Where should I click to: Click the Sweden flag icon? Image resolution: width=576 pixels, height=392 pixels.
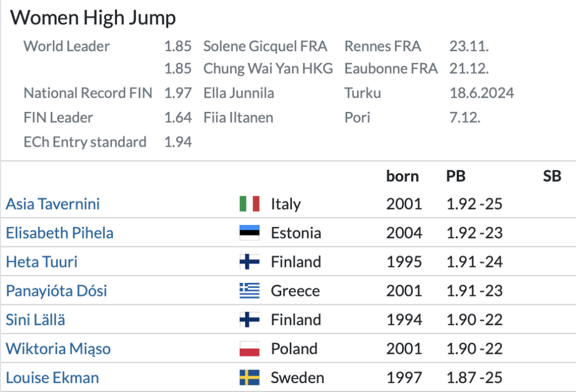click(x=249, y=377)
